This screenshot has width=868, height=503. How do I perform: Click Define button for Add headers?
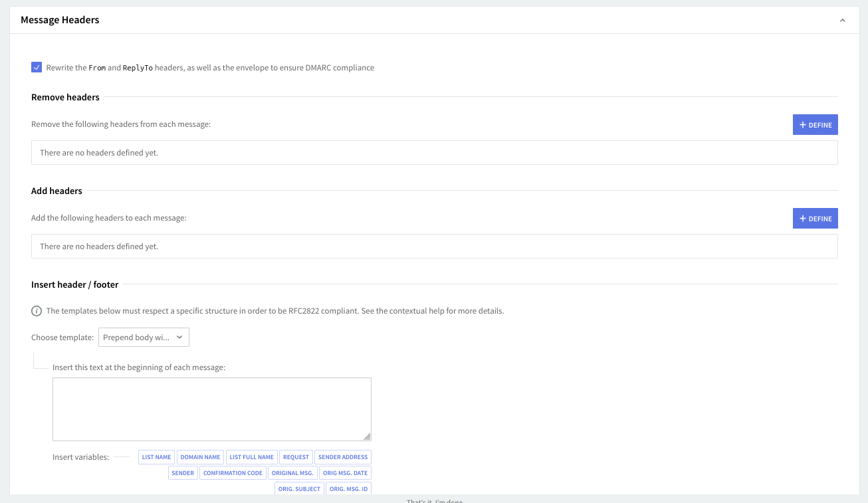(x=815, y=219)
